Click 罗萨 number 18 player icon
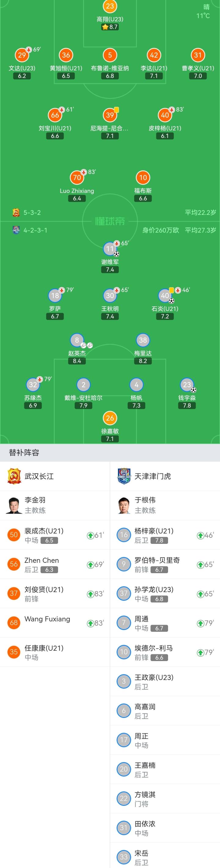The image size is (220, 868). (55, 295)
